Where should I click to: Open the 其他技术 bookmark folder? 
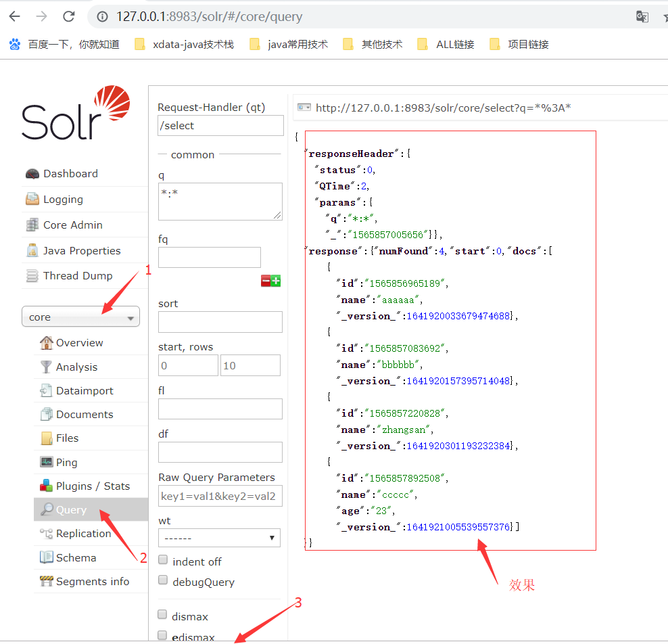(x=373, y=45)
